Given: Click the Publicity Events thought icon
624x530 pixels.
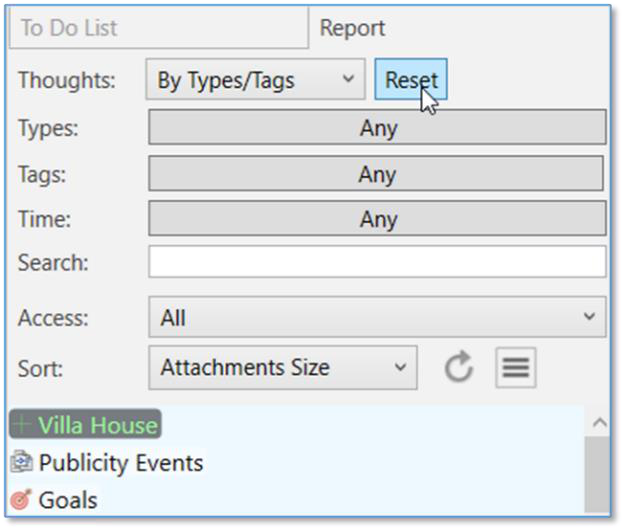Looking at the screenshot, I should pos(22,463).
